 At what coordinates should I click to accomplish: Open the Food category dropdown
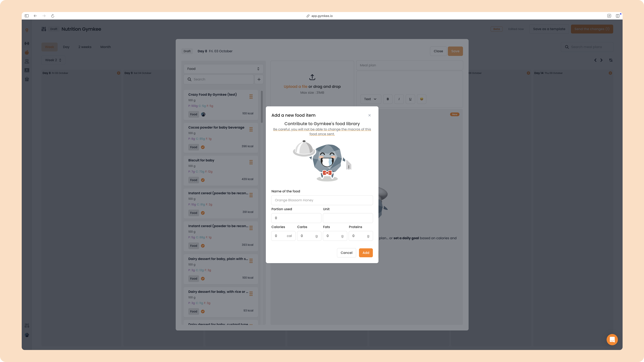pyautogui.click(x=223, y=69)
